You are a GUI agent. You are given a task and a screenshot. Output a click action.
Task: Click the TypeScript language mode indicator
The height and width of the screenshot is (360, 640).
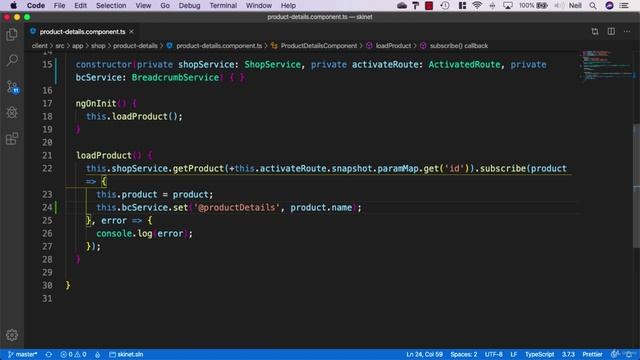point(539,354)
